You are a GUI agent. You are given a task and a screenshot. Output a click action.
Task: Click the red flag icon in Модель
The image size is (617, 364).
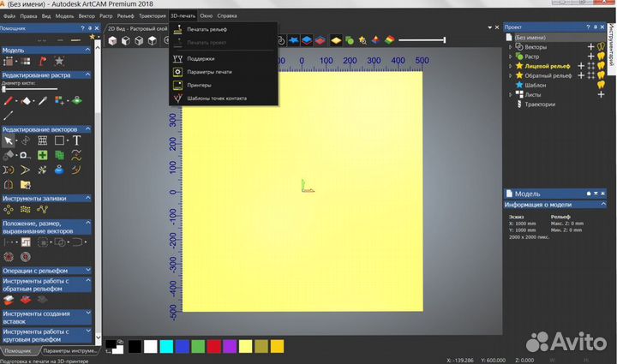pyautogui.click(x=43, y=62)
